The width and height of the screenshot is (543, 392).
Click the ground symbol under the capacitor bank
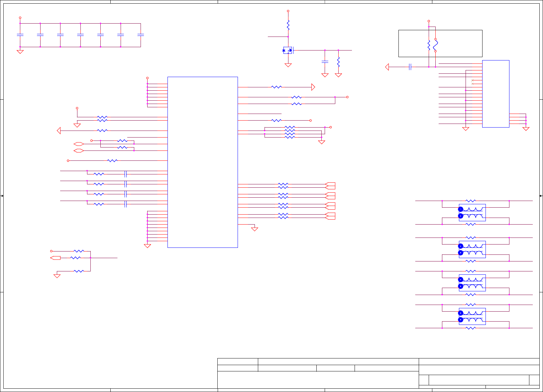pyautogui.click(x=20, y=51)
